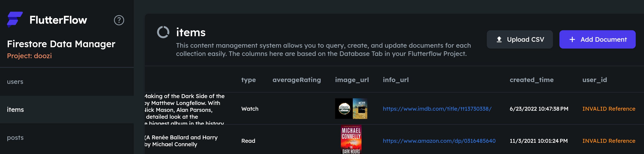
Task: Open the IMDb title link
Action: point(437,109)
